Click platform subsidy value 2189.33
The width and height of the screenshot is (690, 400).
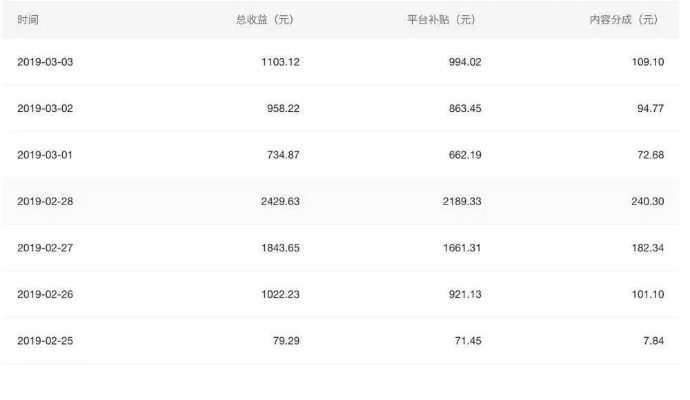click(462, 202)
